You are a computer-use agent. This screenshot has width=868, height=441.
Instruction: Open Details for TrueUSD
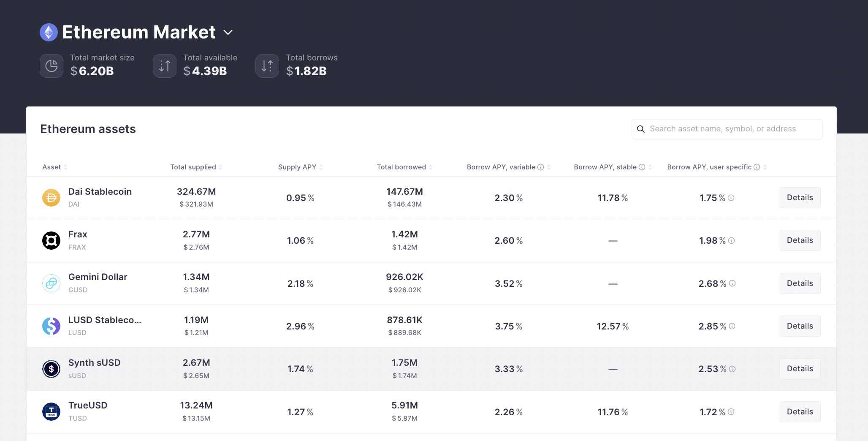click(x=800, y=412)
